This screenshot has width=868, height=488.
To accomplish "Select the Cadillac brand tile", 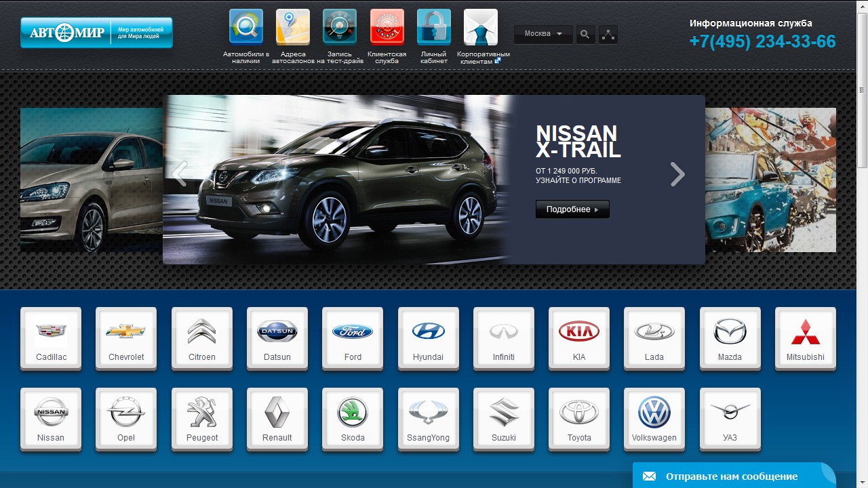I will (51, 339).
